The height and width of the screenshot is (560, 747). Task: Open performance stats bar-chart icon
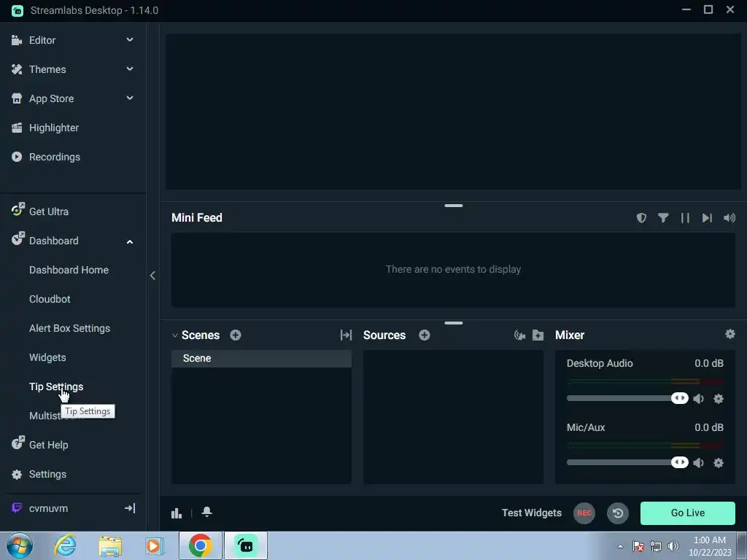(177, 513)
